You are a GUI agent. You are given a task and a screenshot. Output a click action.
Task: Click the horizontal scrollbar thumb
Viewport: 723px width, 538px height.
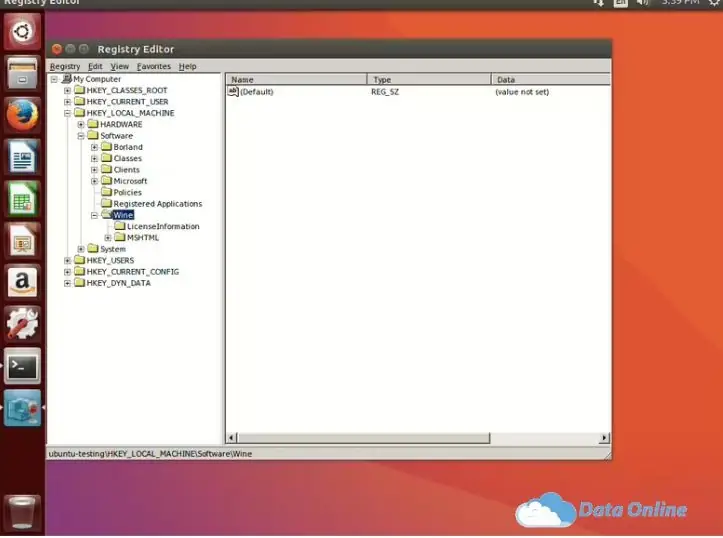363,437
